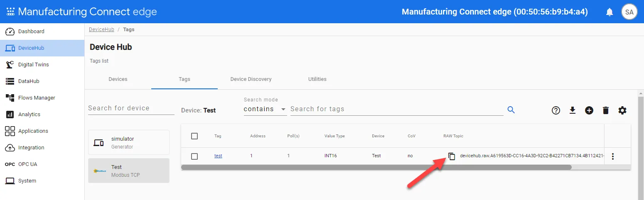The image size is (644, 200).
Task: Click the CoV value no cell
Action: [x=410, y=156]
